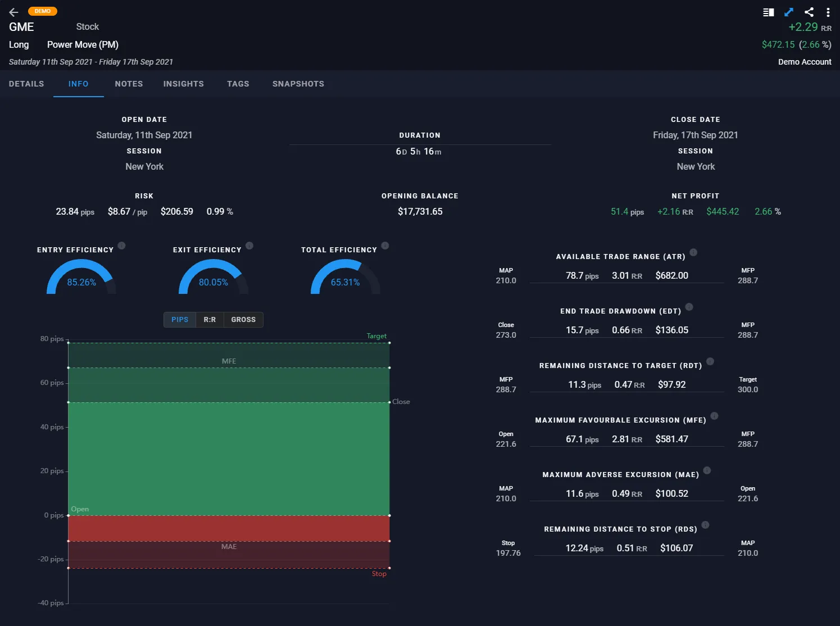The height and width of the screenshot is (626, 840).
Task: Click the orange DEMO badge
Action: [x=43, y=11]
